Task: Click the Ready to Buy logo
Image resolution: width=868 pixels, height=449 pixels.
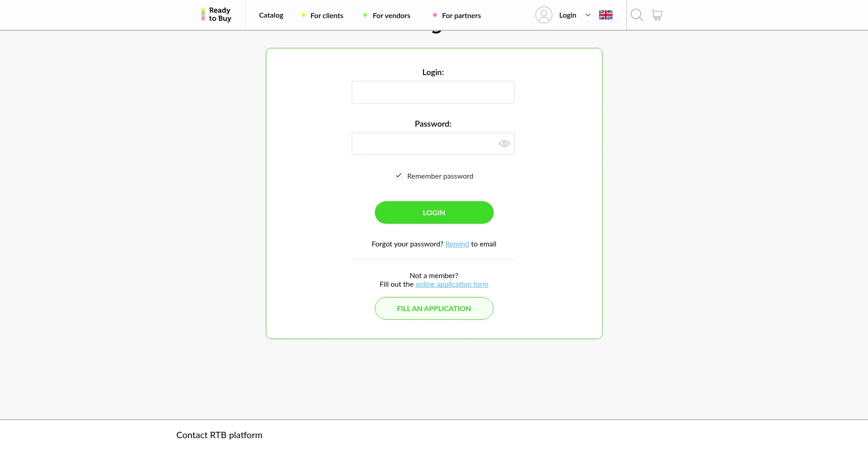Action: click(x=217, y=14)
